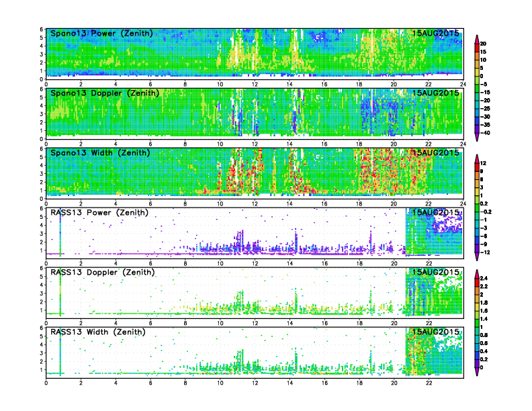
Task: Click the "-35" colorbar label
Action: (x=485, y=125)
